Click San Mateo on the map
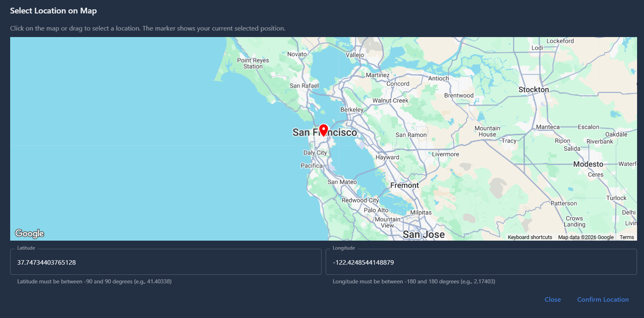The image size is (644, 318). 342,182
